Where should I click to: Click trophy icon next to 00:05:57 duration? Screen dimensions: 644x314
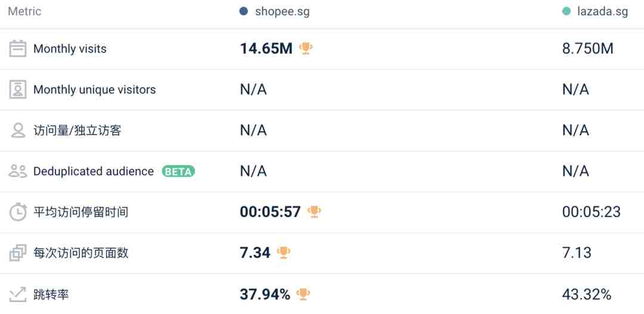[314, 212]
